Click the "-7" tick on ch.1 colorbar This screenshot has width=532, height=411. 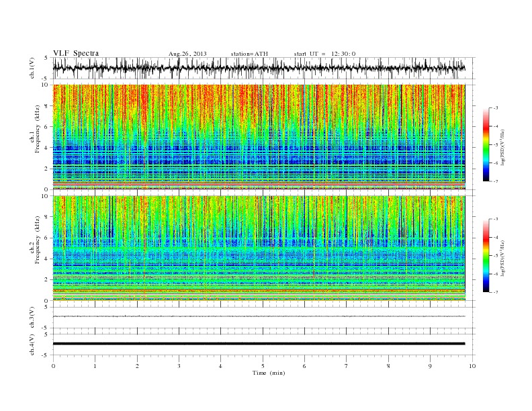pos(495,181)
